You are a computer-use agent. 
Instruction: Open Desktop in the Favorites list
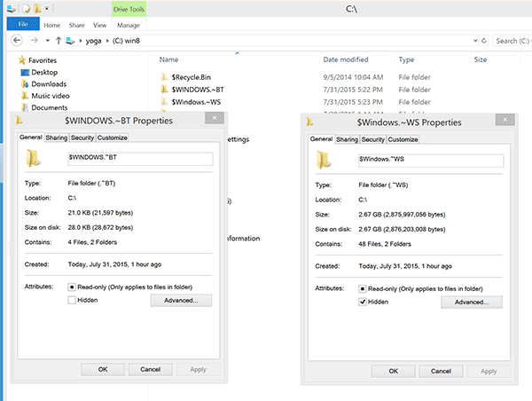pos(44,72)
